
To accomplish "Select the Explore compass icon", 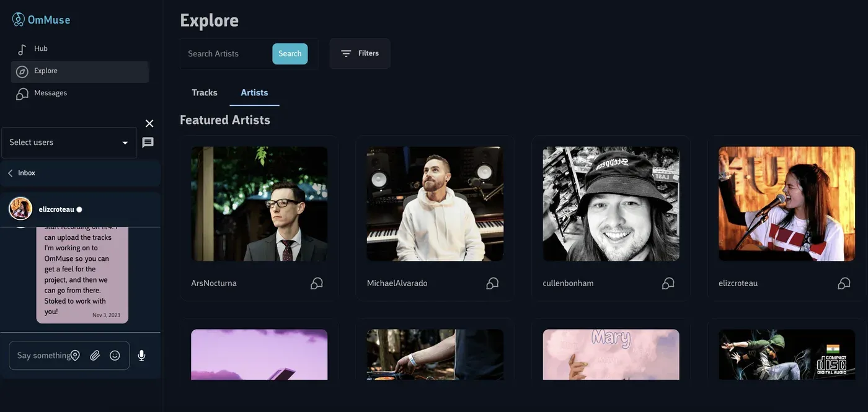I will 22,71.
